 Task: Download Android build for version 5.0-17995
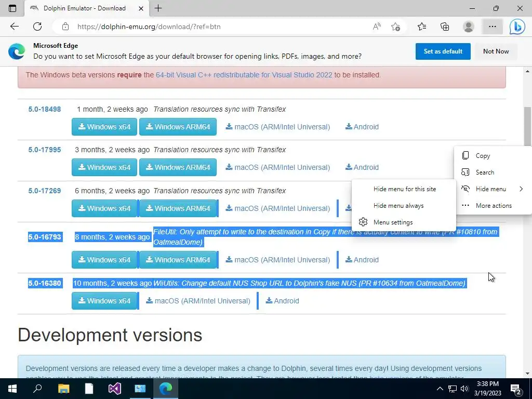click(x=362, y=167)
